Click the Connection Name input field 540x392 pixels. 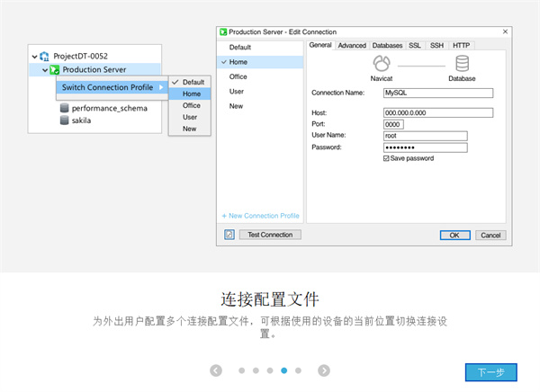[x=438, y=93]
